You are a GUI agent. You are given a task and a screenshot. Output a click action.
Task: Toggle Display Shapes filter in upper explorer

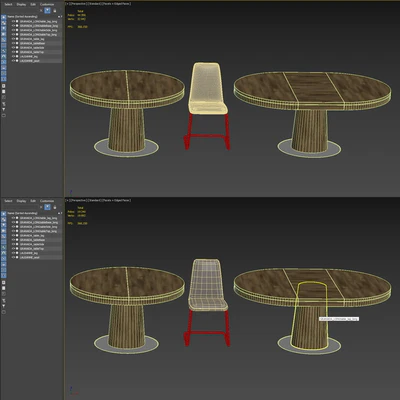click(4, 23)
